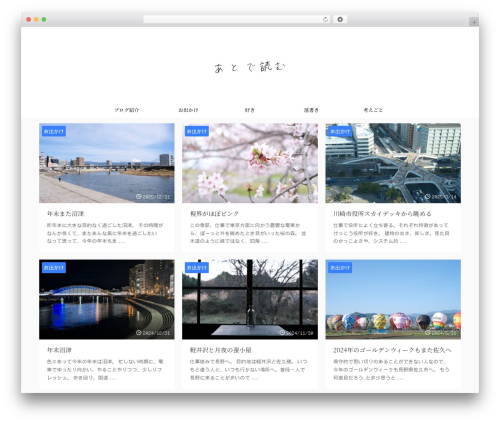Click the browser address bar
The height and width of the screenshot is (423, 500).
[x=237, y=20]
